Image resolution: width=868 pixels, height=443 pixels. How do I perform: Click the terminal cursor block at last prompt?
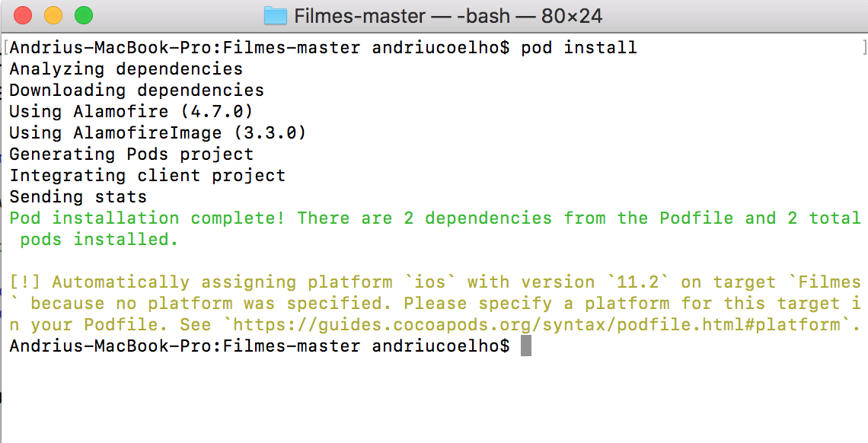tap(526, 346)
